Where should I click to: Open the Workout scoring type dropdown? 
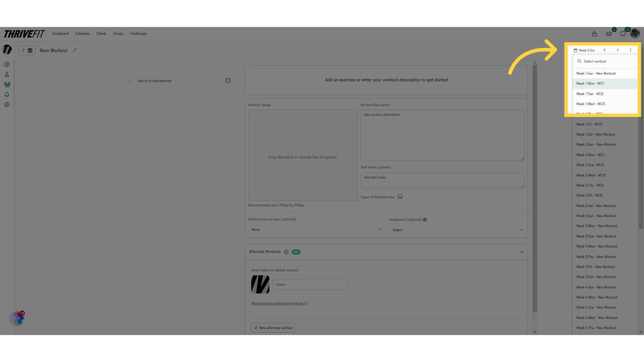click(x=316, y=229)
